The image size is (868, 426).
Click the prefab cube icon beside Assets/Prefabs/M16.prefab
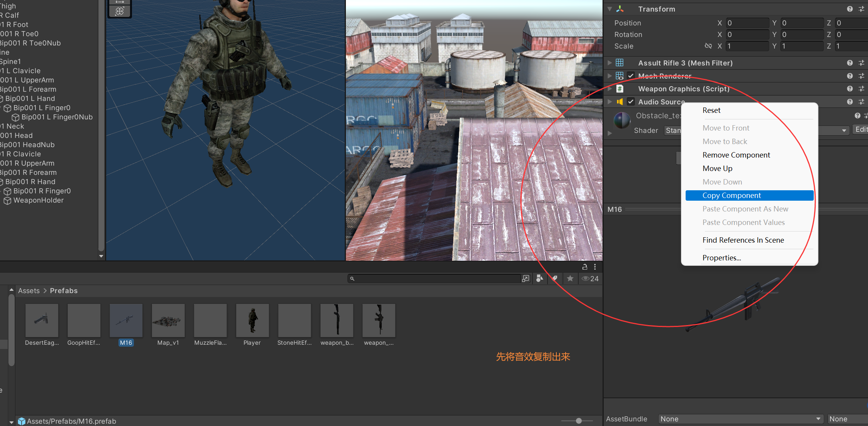22,421
